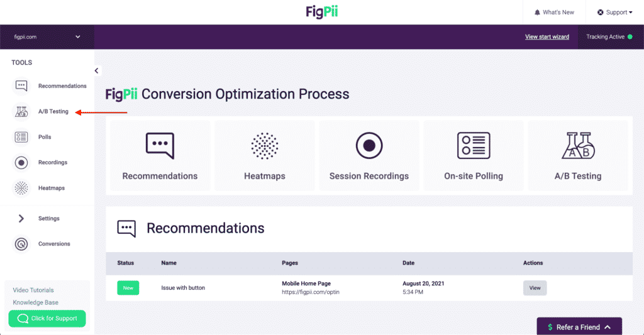The height and width of the screenshot is (335, 644).
Task: Collapse the sidebar with the arrow
Action: (96, 71)
